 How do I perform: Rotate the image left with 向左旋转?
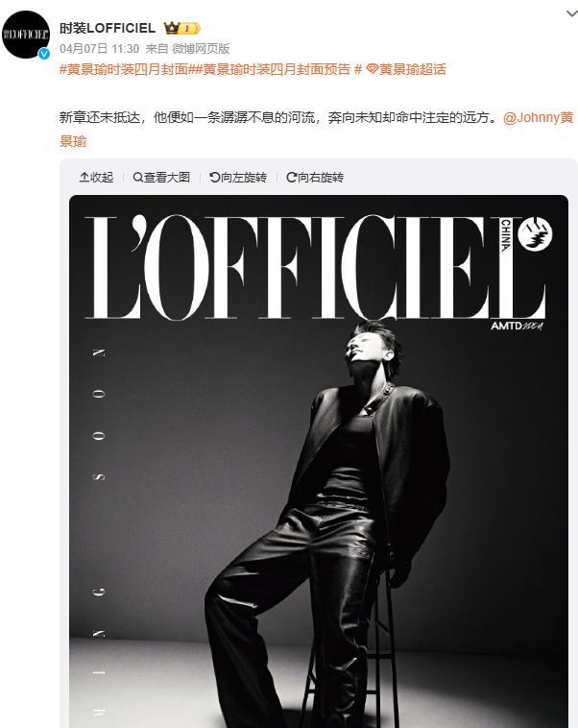238,178
